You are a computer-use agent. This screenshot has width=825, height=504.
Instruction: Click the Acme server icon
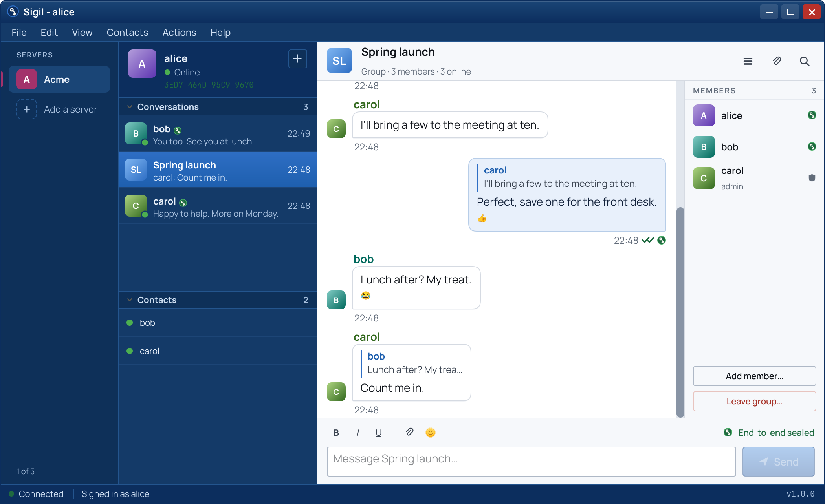pyautogui.click(x=27, y=79)
